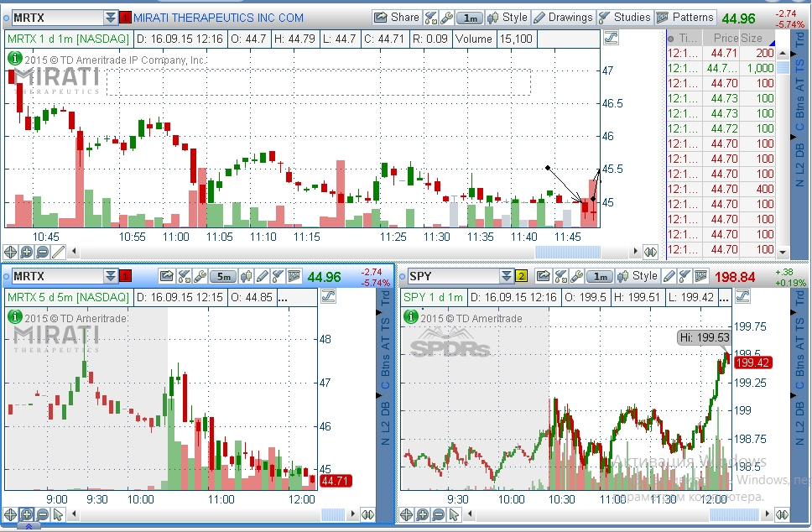Click drawings pencil icon on bottom-left chart
The width and height of the screenshot is (812, 532).
pyautogui.click(x=262, y=276)
